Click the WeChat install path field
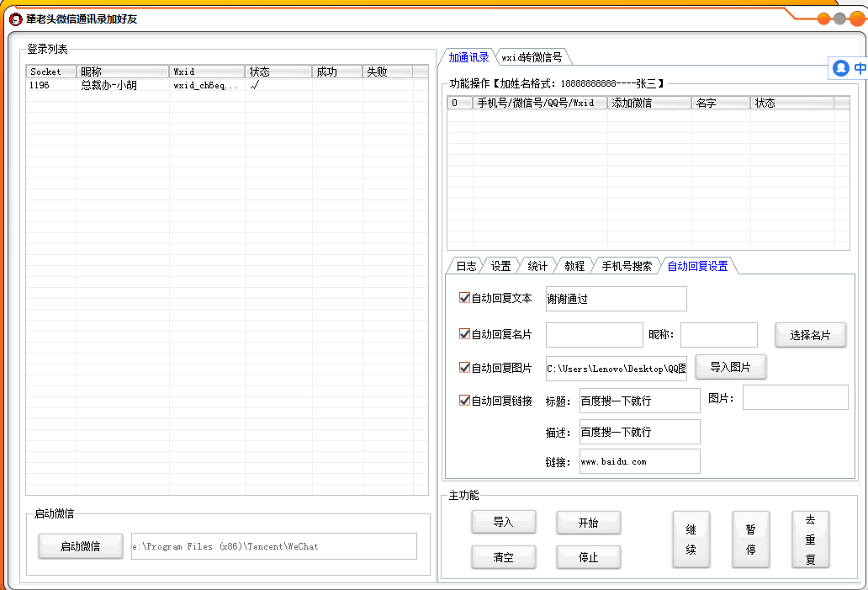 (x=273, y=546)
